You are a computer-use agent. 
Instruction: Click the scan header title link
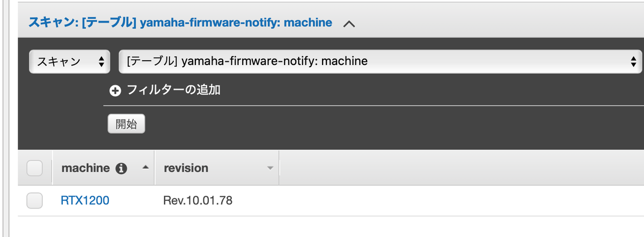coord(180,23)
